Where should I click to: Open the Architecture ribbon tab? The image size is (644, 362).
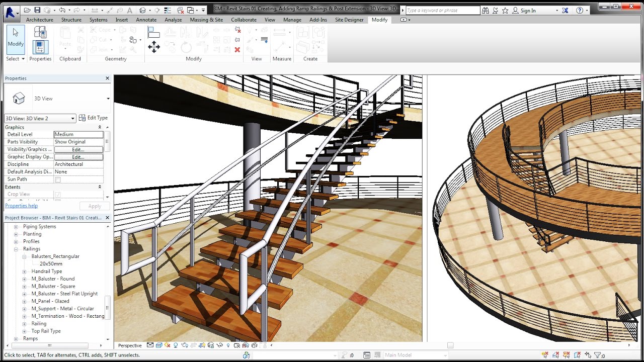(x=40, y=20)
